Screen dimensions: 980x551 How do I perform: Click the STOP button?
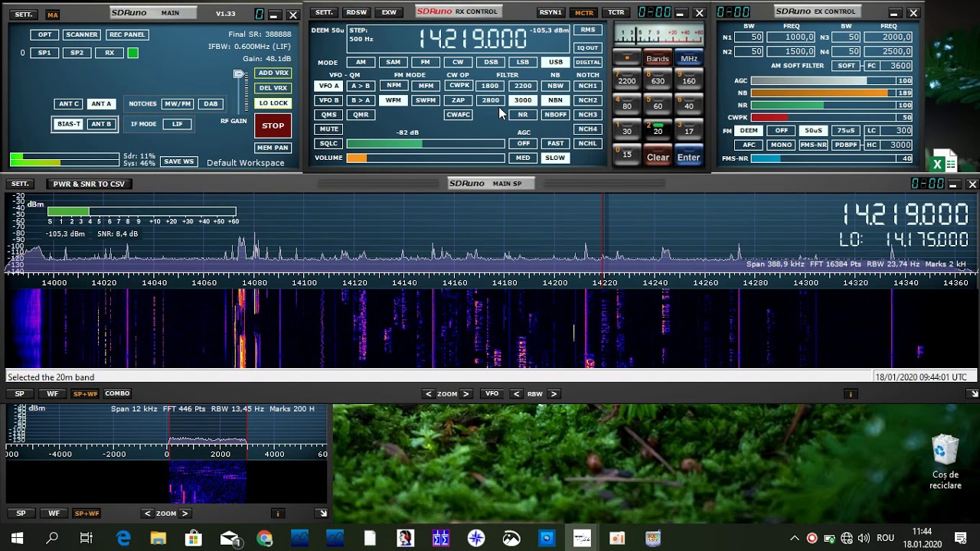[273, 126]
